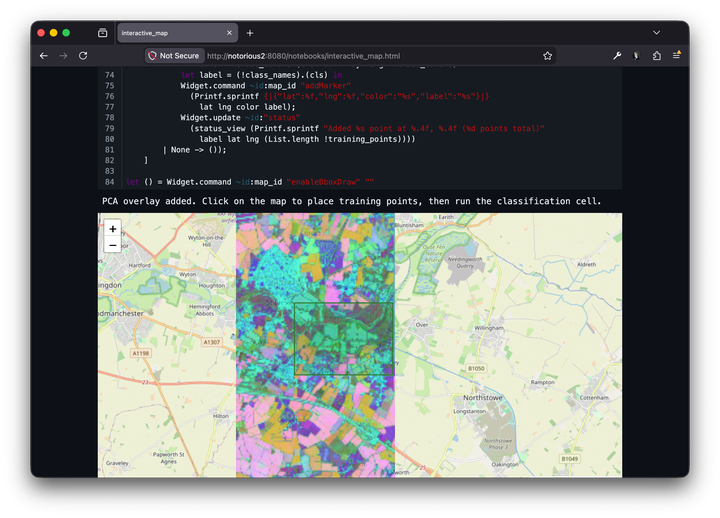Zoom out on the map
The width and height of the screenshot is (720, 518).
(x=112, y=245)
